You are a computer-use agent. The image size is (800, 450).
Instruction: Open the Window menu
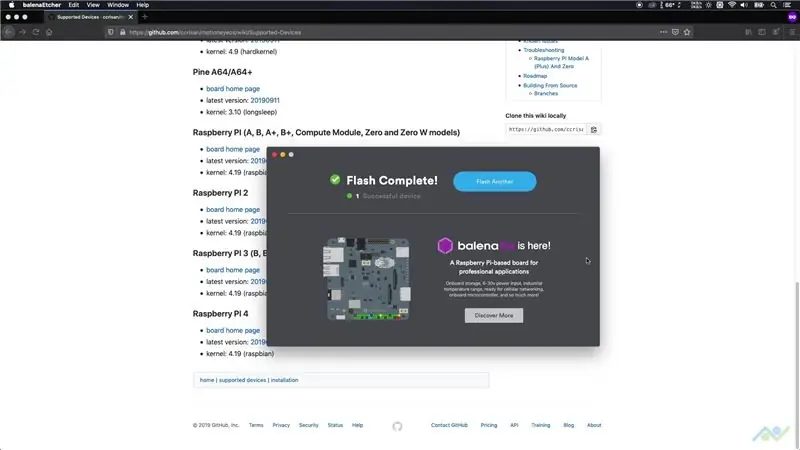point(118,5)
